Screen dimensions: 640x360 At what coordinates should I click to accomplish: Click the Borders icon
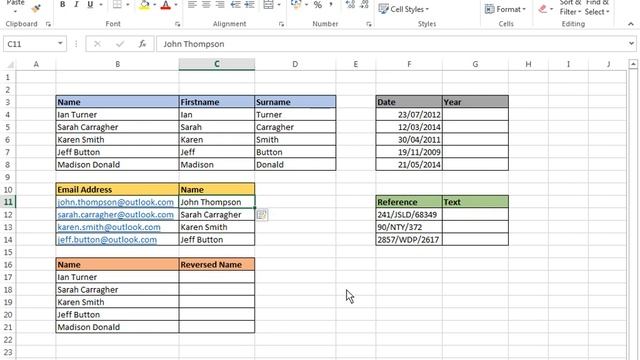[117, 5]
